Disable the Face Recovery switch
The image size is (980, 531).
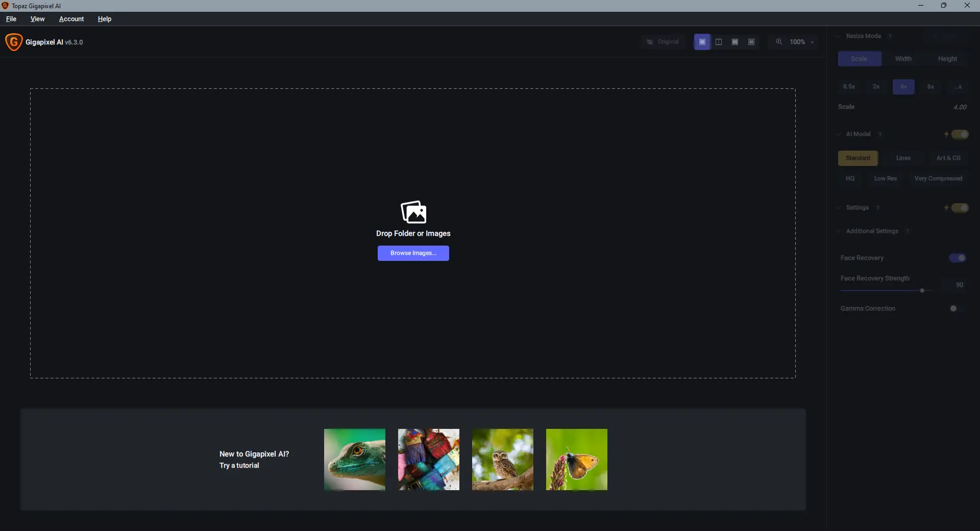[958, 258]
